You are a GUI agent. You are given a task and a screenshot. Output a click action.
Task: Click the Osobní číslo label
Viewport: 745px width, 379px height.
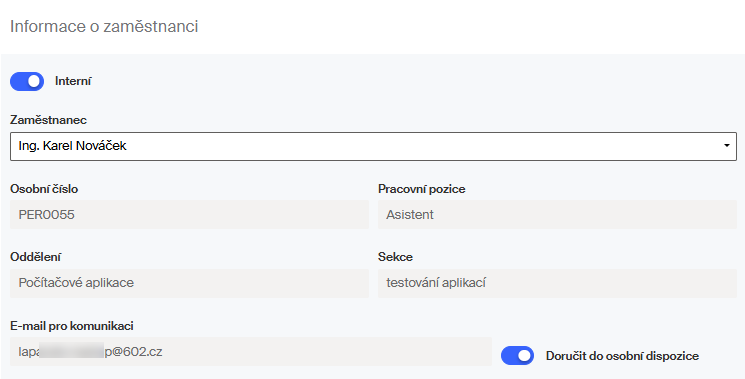pyautogui.click(x=44, y=189)
